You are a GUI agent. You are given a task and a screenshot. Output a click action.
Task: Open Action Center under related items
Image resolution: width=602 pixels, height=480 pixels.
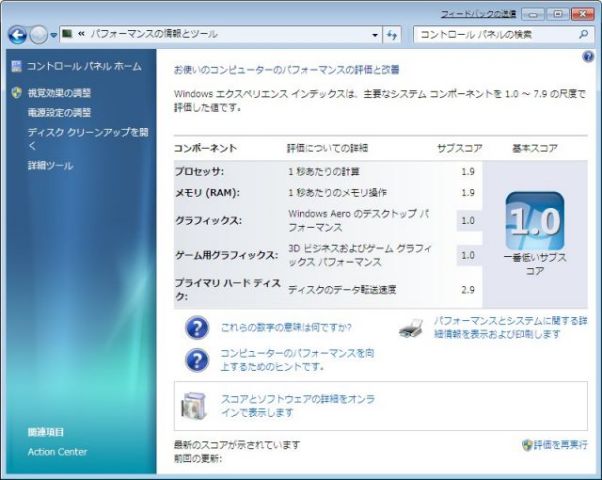[x=57, y=452]
